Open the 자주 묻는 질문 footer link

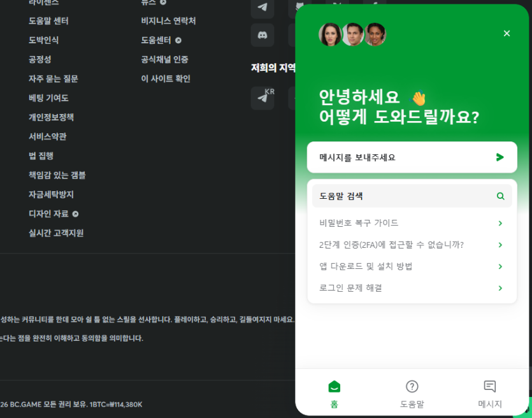(x=54, y=79)
